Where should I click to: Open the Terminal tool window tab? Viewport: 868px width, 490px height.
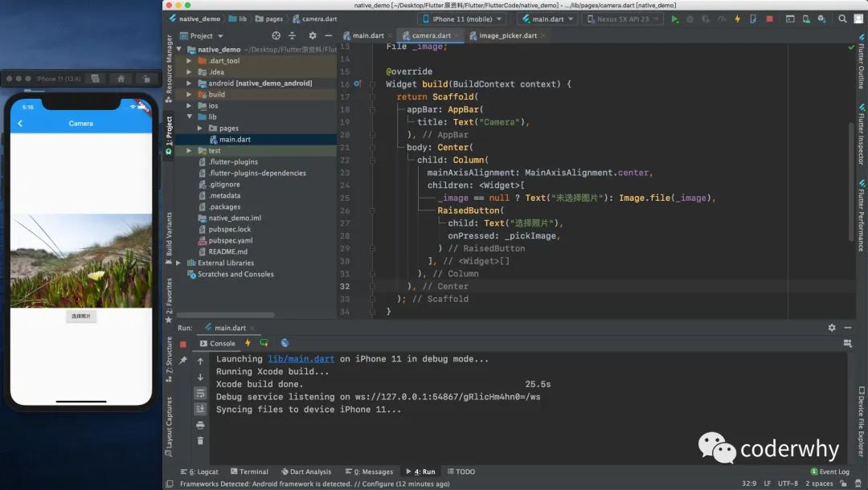click(249, 472)
